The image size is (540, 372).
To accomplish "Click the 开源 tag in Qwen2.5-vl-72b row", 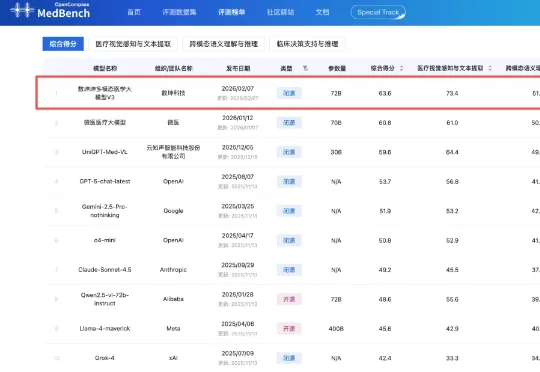I will click(289, 299).
